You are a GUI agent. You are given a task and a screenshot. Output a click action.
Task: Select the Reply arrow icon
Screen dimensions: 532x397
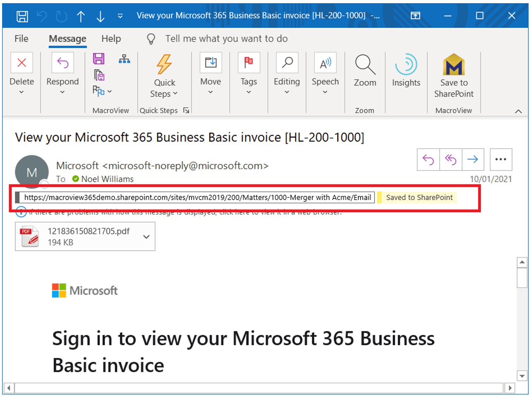click(428, 159)
